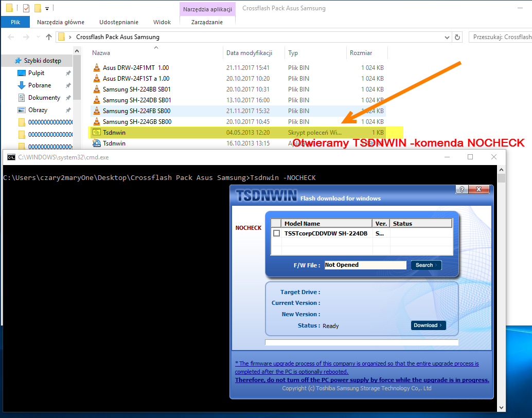Click the 'Skrypt poleceń Wi...' type cell
Viewport: 532px width, 418px height.
pos(314,132)
